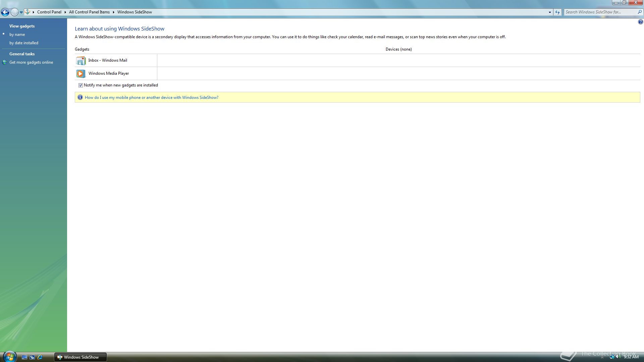Click the SideShow icon in address bar
Image resolution: width=644 pixels, height=362 pixels.
click(x=28, y=12)
